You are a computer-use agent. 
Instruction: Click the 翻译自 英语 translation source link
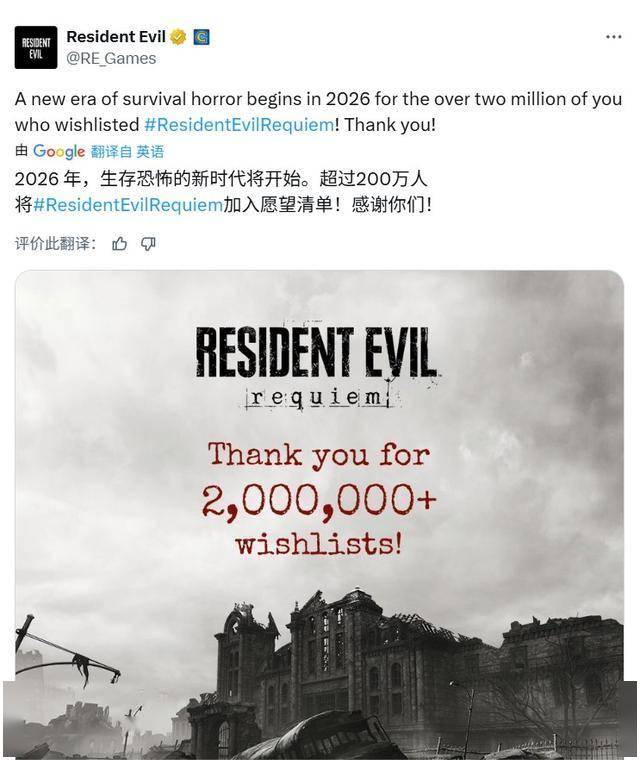coord(127,152)
